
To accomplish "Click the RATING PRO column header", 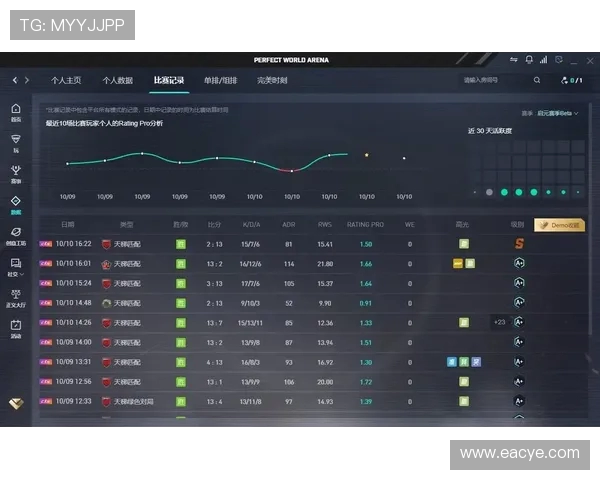I will point(365,225).
